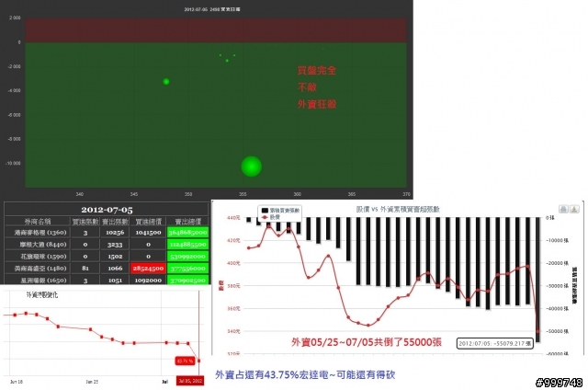This screenshot has height=390, width=588.
Task: Click the print chart icon
Action: coord(563,209)
